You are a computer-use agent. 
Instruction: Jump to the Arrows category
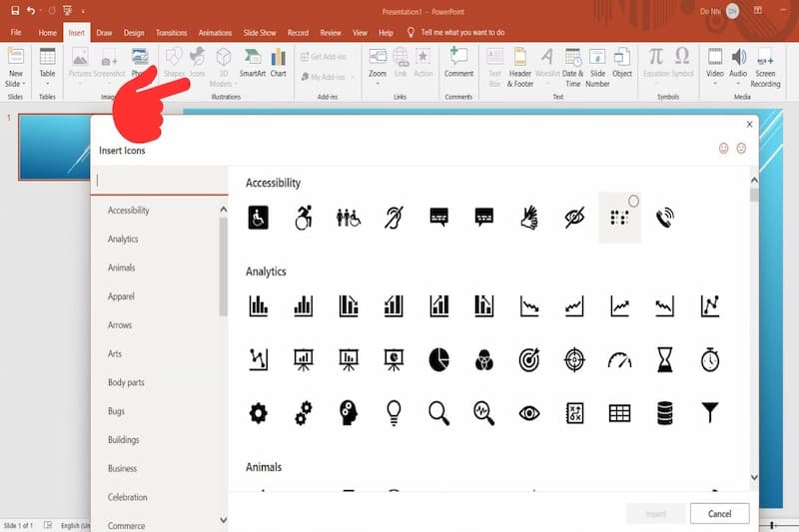120,324
